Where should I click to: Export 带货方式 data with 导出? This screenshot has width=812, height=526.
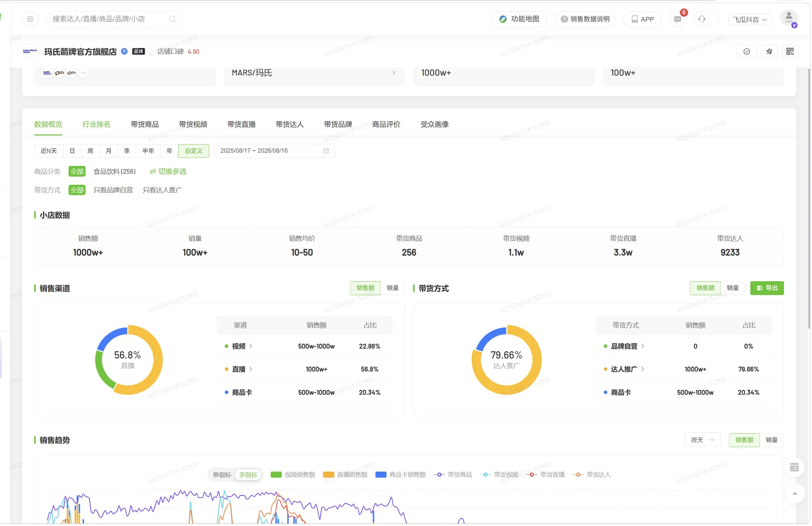click(x=767, y=288)
